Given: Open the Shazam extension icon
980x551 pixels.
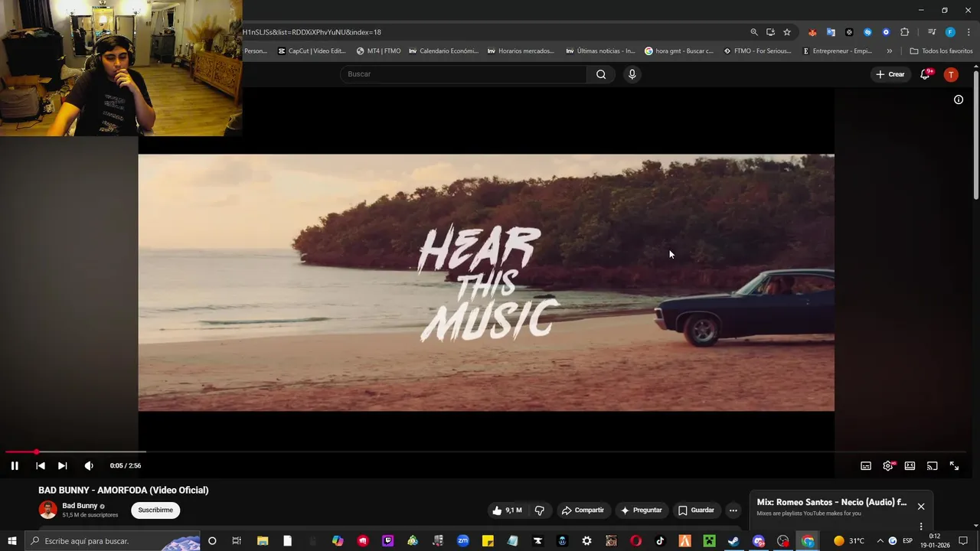Looking at the screenshot, I should [867, 32].
